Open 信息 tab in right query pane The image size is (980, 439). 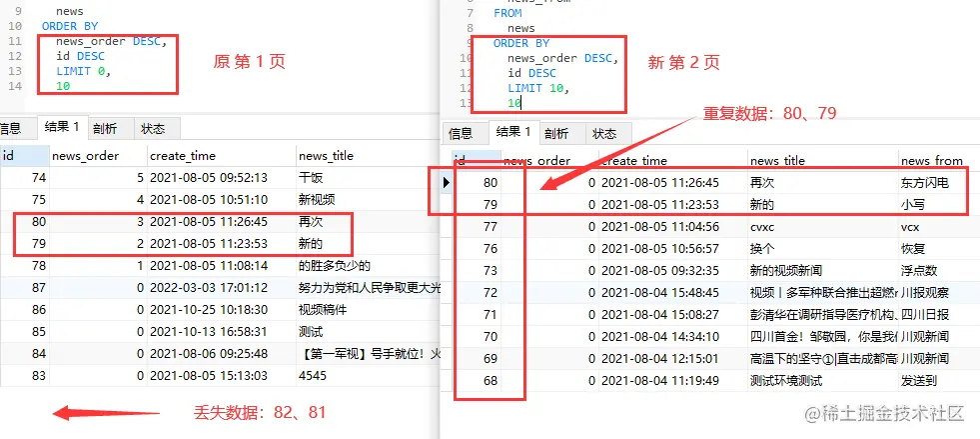[x=462, y=134]
